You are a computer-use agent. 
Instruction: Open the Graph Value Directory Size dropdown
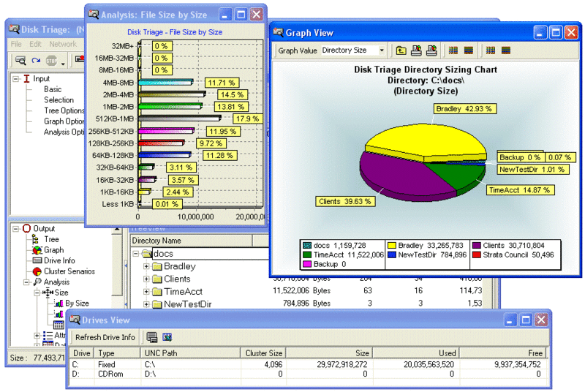[x=382, y=50]
